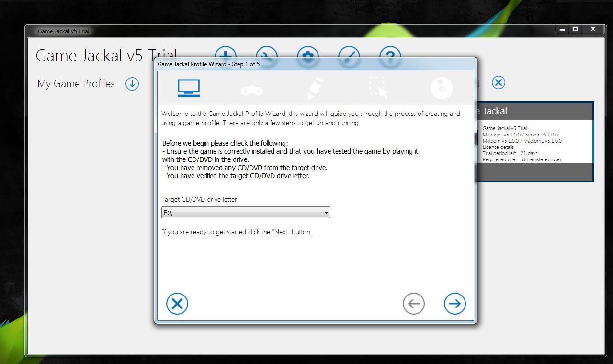Click the large 'Game Jackal v5 Trial' heading
This screenshot has width=613, height=364.
tap(106, 56)
